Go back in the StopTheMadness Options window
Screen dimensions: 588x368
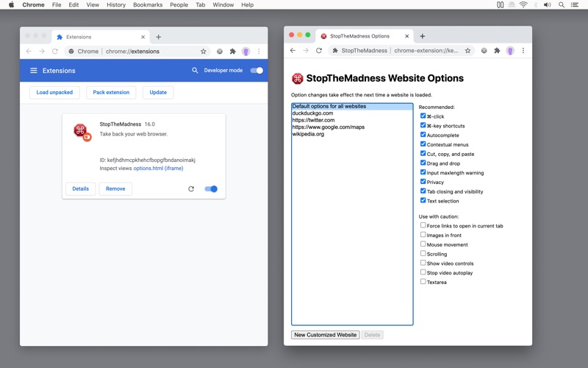[293, 50]
